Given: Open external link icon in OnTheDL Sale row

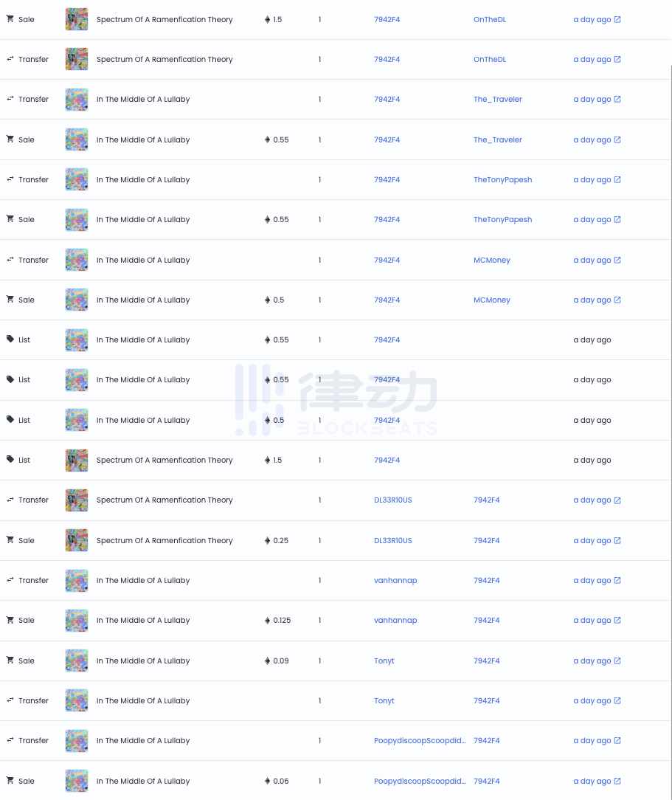Looking at the screenshot, I should tap(617, 19).
